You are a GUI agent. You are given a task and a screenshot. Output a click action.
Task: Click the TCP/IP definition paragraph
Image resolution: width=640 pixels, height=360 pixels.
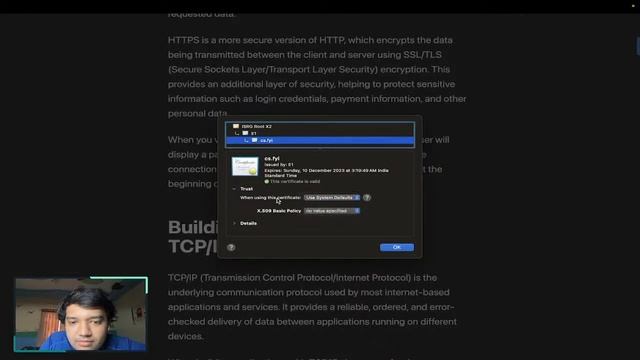[313, 307]
